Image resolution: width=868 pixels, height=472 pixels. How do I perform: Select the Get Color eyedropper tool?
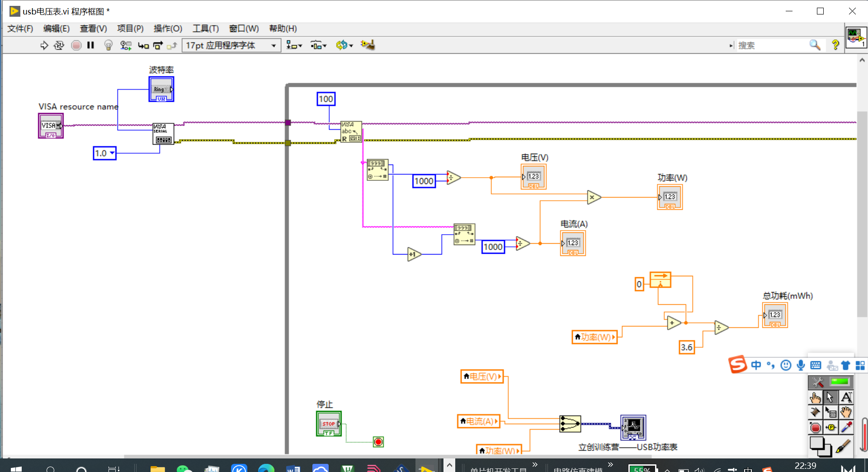tap(846, 427)
